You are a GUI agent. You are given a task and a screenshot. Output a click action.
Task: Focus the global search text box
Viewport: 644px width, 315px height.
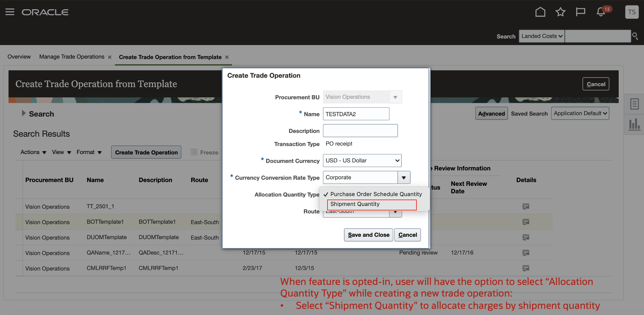598,36
